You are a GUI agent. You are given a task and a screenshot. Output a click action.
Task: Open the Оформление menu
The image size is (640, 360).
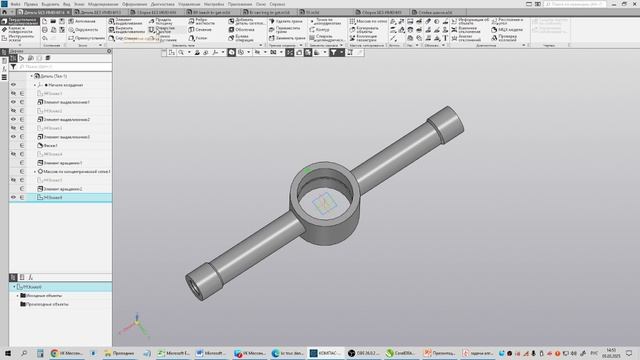[x=134, y=4]
